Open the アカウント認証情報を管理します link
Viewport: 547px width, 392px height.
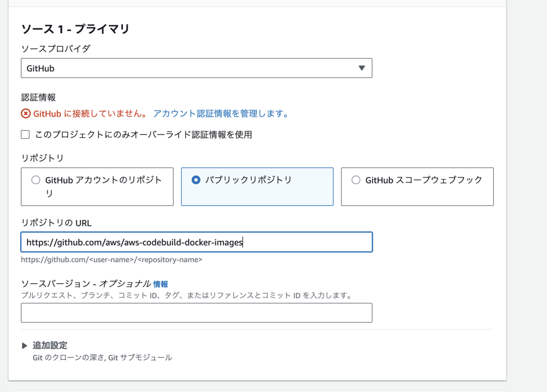221,114
